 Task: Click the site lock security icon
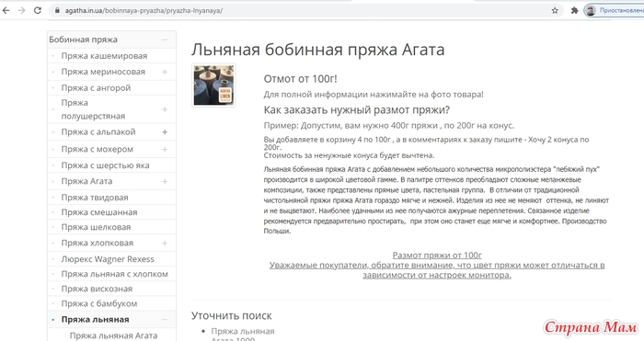click(57, 11)
